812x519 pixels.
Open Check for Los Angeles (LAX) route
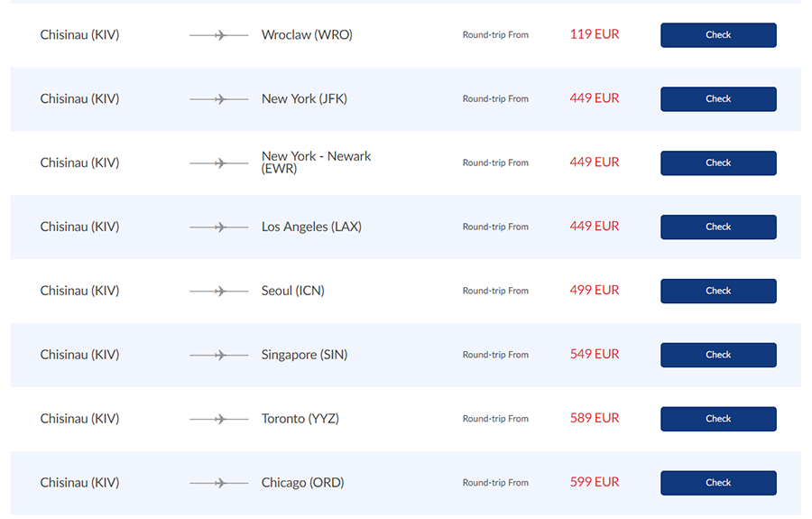(x=718, y=227)
